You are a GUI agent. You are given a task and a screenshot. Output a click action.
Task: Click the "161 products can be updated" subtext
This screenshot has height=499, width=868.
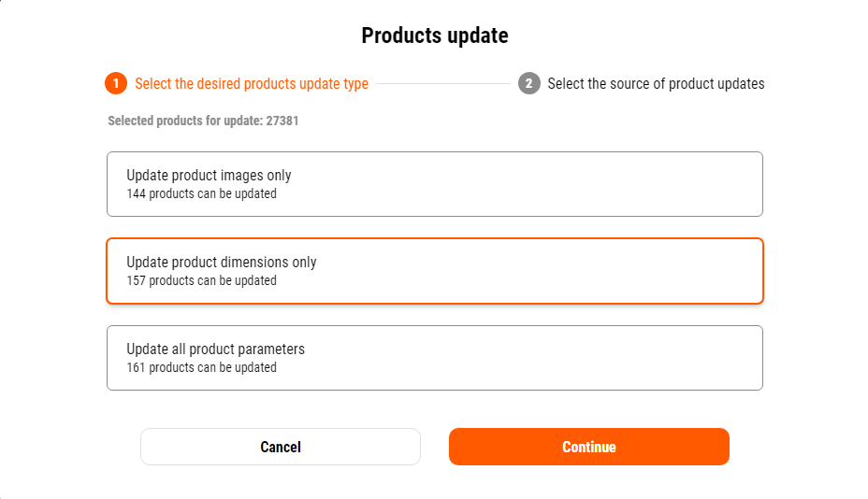pyautogui.click(x=201, y=367)
